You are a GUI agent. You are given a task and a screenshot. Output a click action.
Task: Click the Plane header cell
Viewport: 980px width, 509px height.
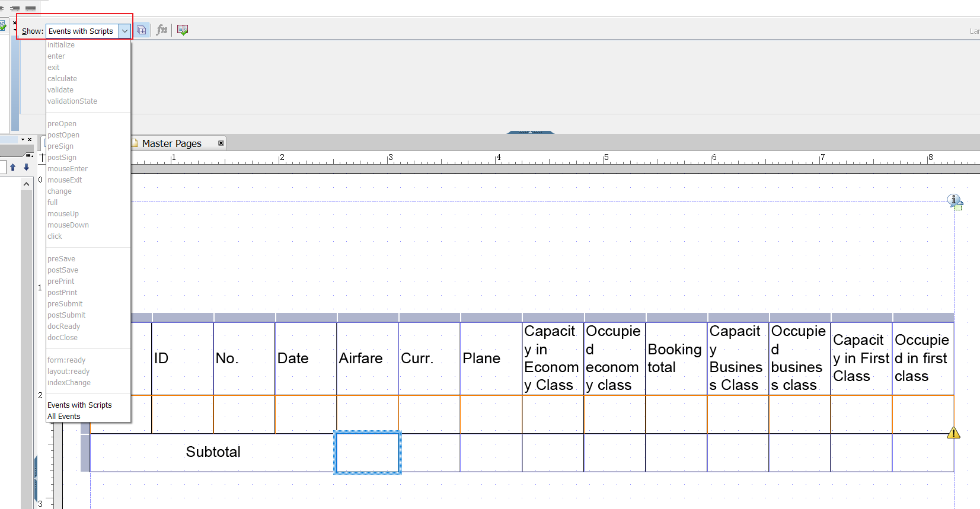pos(491,358)
